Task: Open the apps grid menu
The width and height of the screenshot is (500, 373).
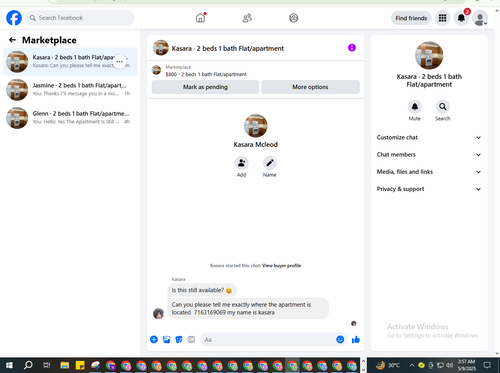Action: click(x=442, y=18)
